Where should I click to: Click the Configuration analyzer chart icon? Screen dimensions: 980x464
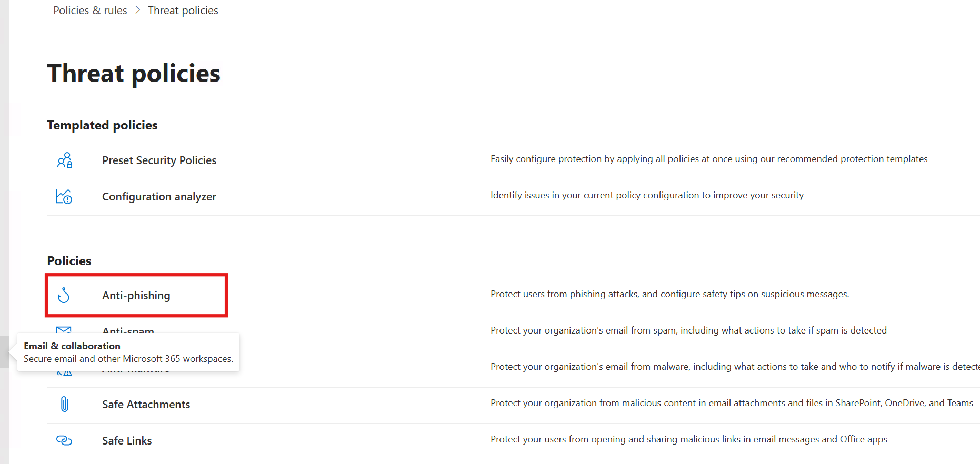[x=64, y=197]
